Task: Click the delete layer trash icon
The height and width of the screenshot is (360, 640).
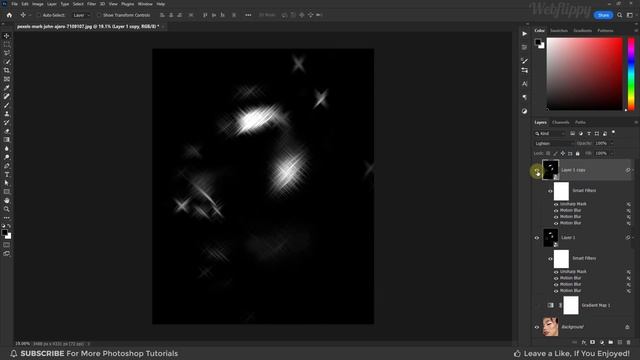Action: pyautogui.click(x=628, y=342)
